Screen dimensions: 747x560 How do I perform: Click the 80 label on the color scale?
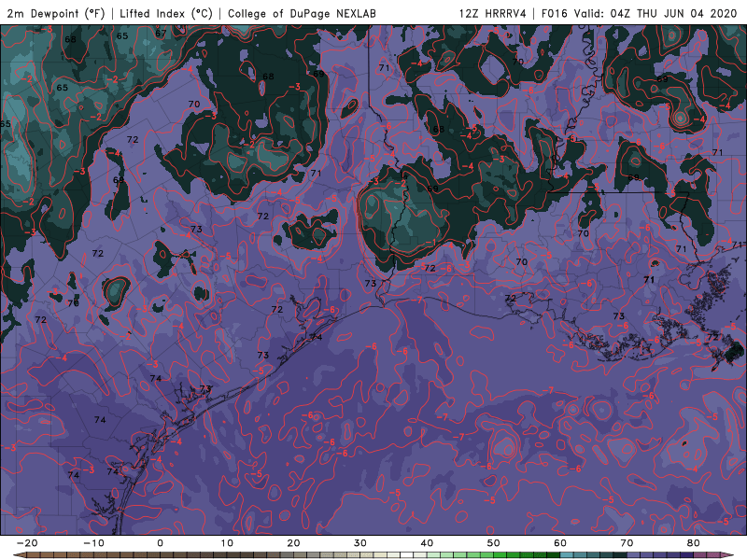[694, 543]
